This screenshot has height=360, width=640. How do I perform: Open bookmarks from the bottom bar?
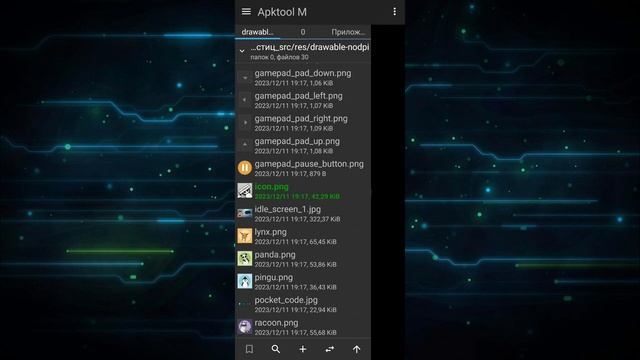coord(249,349)
